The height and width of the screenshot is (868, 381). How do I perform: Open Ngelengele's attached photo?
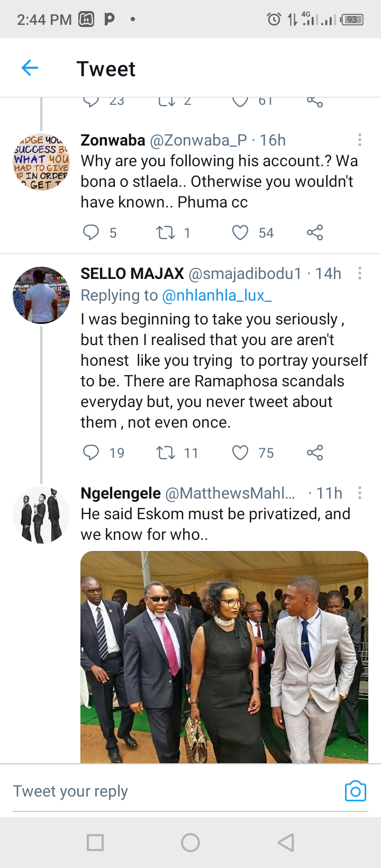coord(224,657)
